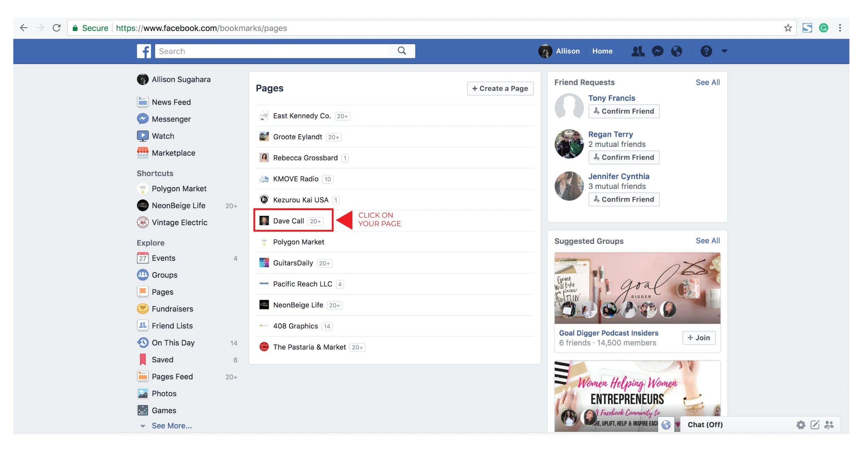
Task: Open Vintage Electric shortcut
Action: point(172,222)
